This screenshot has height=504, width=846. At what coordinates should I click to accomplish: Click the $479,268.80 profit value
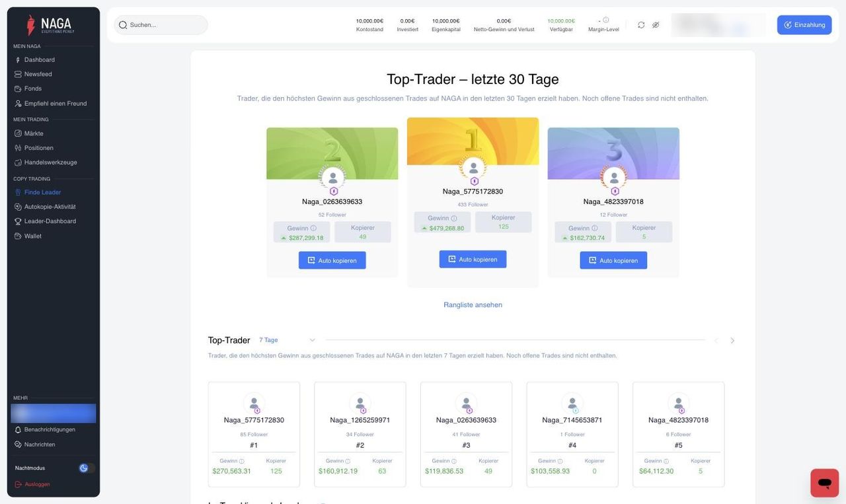(447, 229)
